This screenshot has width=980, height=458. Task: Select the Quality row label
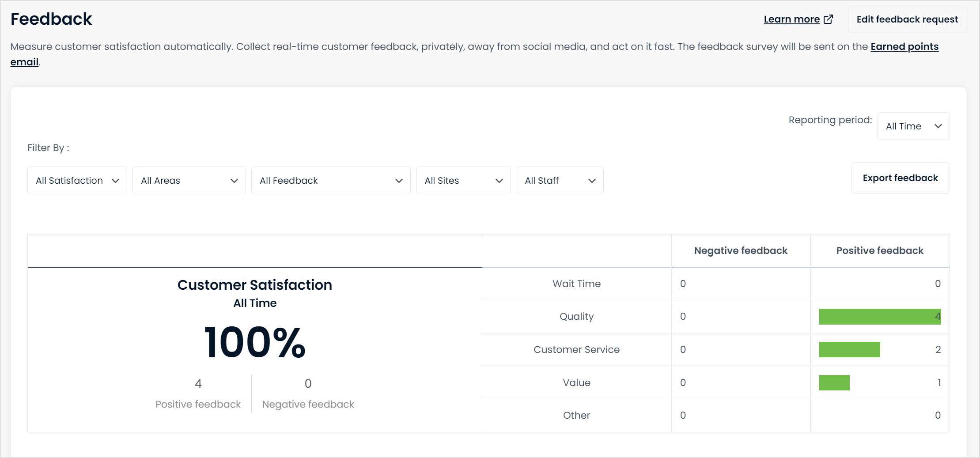pos(576,317)
